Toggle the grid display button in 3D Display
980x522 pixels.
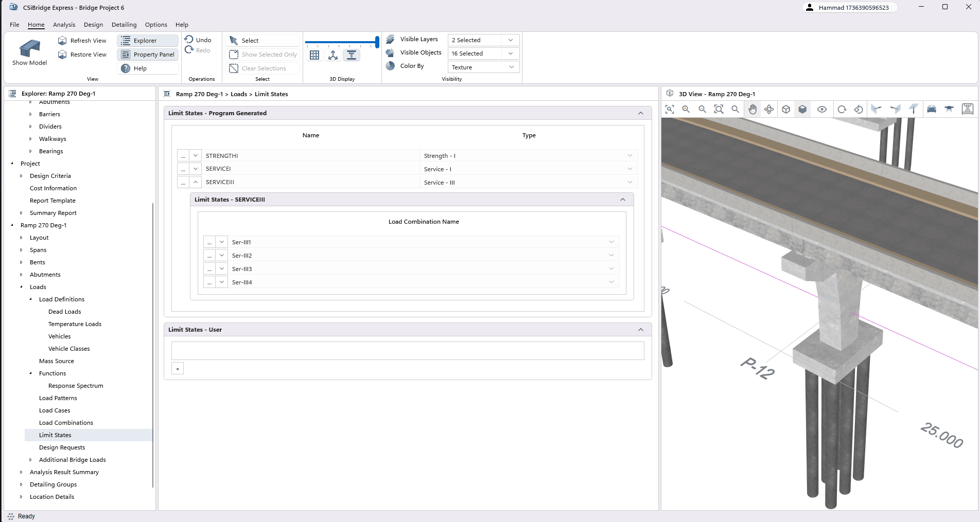(314, 56)
